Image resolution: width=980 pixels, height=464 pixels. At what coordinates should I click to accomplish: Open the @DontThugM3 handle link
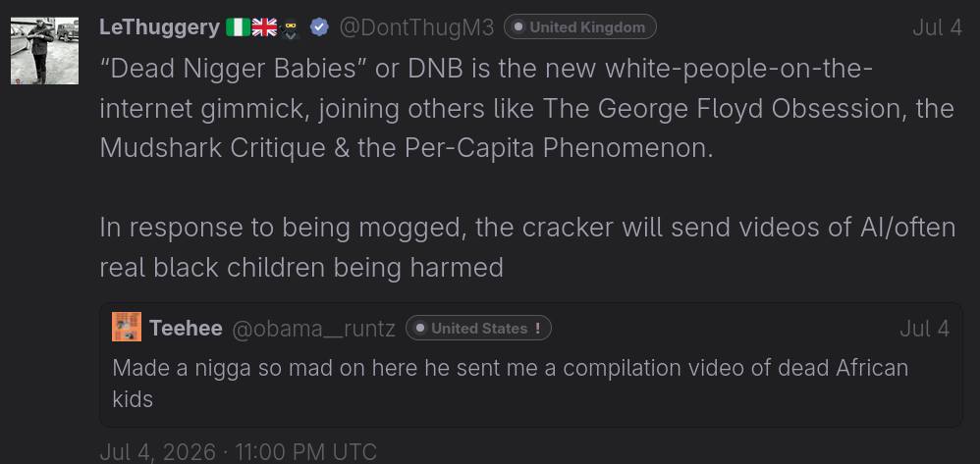click(x=416, y=27)
